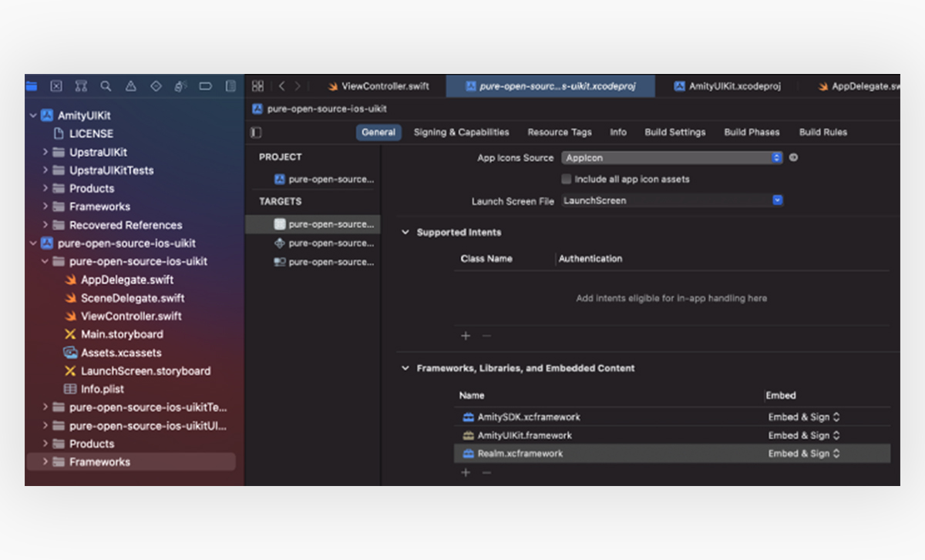Open the AmityUIKit.xcodeproj editor tab
The image size is (925, 560).
tap(727, 86)
